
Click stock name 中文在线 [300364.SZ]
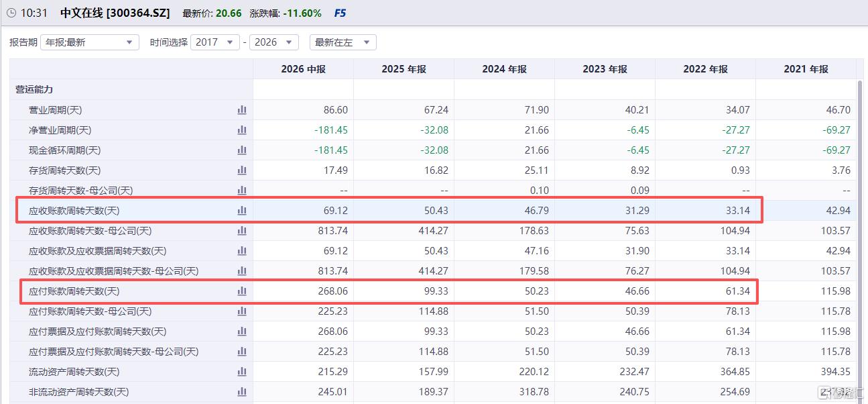click(115, 13)
